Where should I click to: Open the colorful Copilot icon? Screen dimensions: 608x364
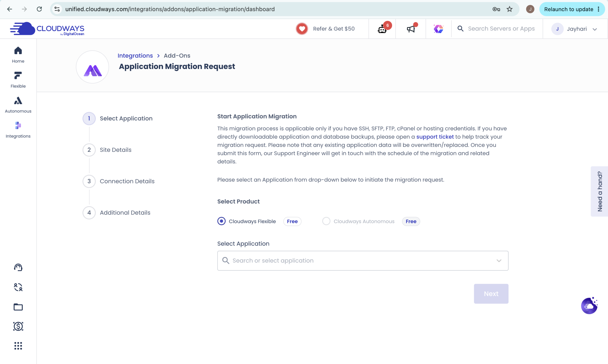[x=438, y=29]
